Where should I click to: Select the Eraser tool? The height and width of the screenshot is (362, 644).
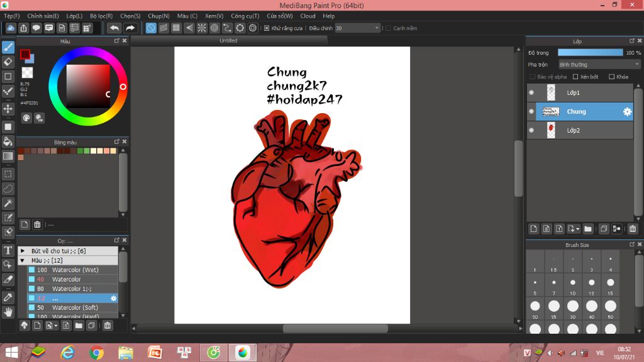click(x=8, y=62)
